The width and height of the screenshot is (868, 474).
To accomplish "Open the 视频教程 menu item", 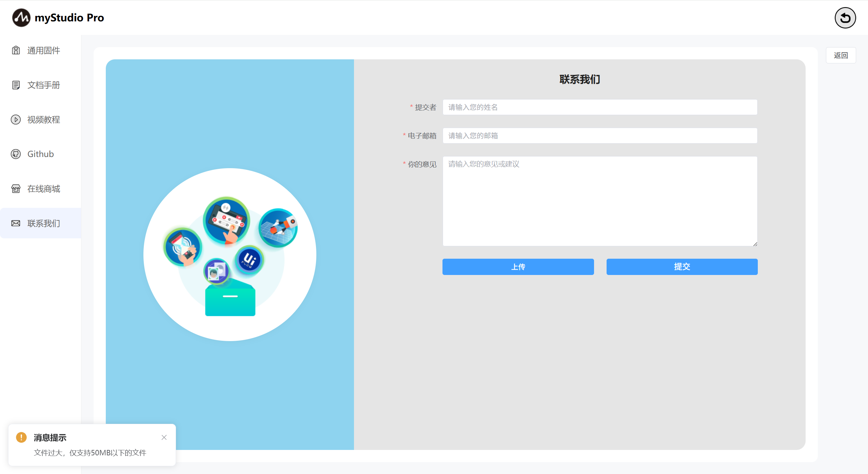I will [43, 120].
